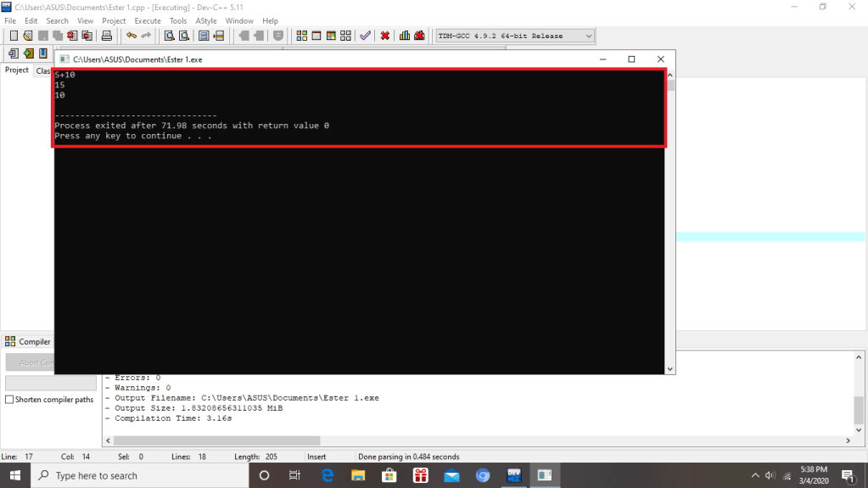Screen dimensions: 868x488
Task: Click the Print toolbar icon
Action: [107, 36]
